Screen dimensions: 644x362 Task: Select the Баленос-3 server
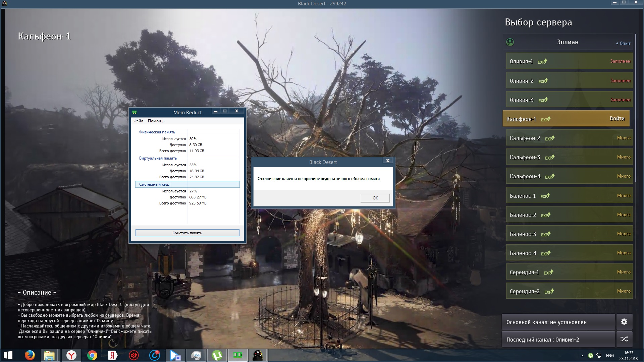569,234
